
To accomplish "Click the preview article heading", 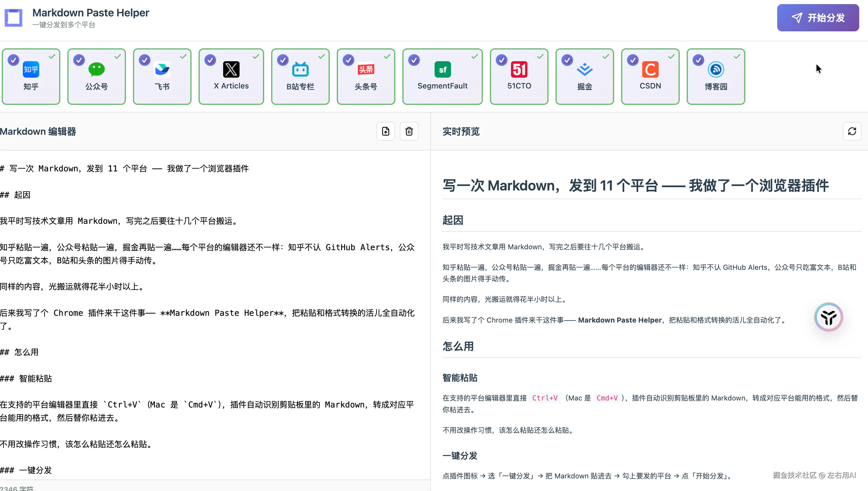I will 635,185.
